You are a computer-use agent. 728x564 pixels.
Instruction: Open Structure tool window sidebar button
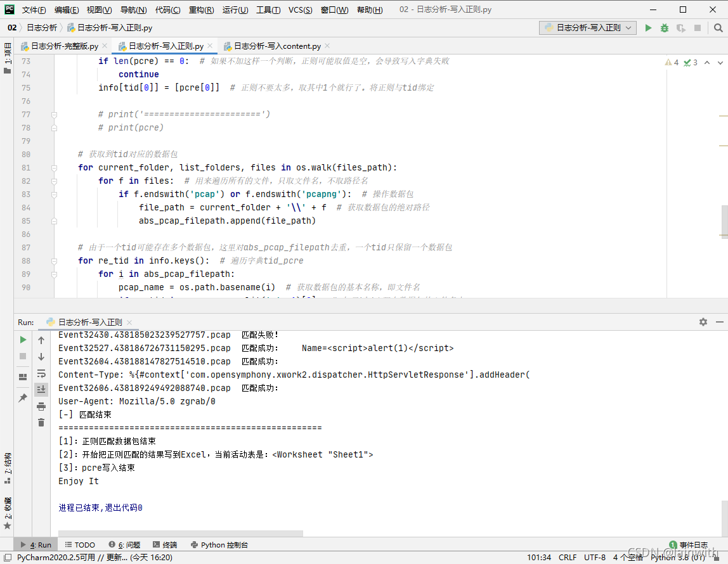coord(7,468)
